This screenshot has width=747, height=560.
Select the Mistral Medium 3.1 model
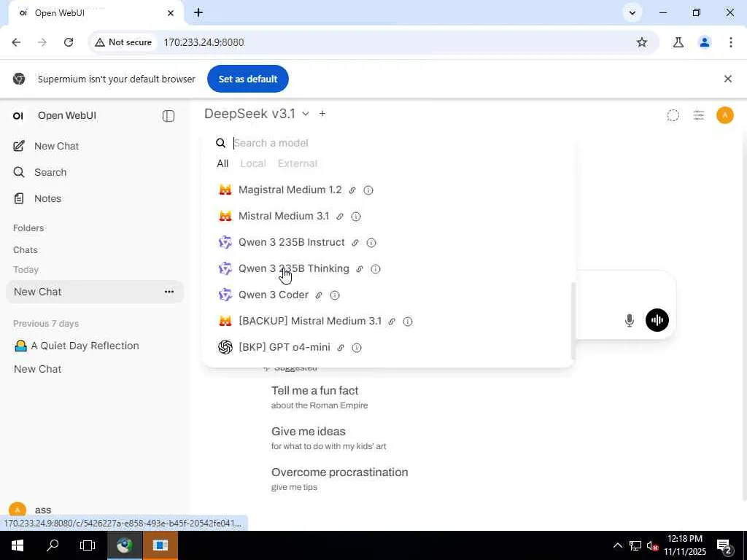pos(284,216)
